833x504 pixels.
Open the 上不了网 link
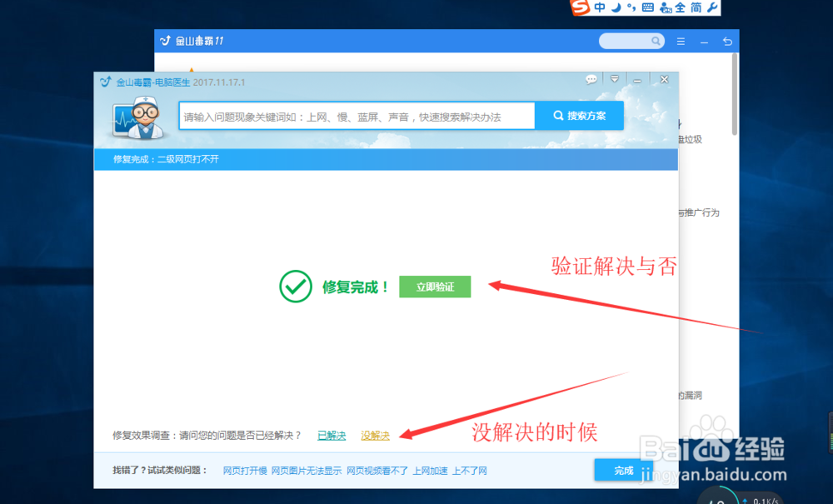470,471
